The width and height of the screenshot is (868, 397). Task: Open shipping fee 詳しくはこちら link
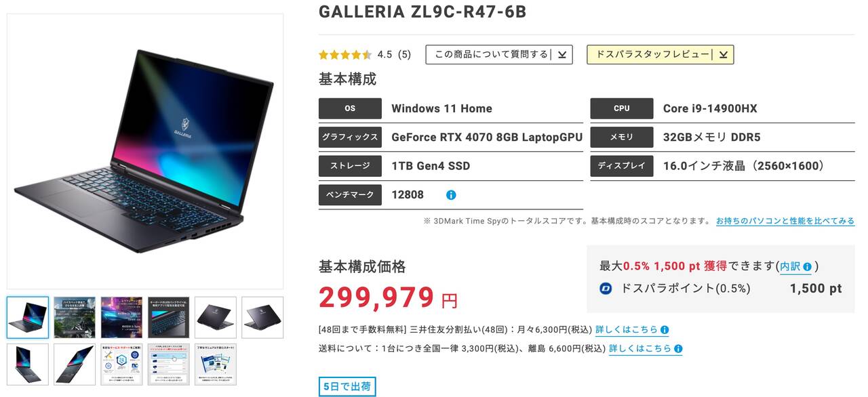(x=640, y=349)
